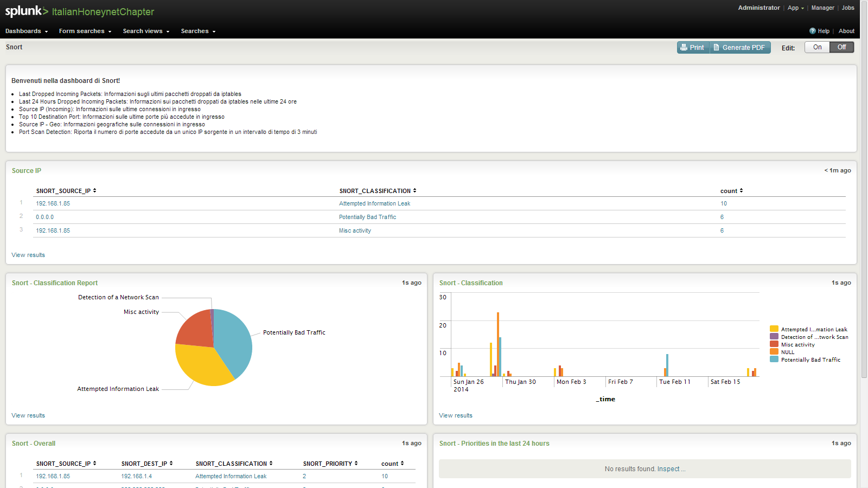Click the Attempted Information Leak legend swatch
This screenshot has height=488, width=868.
pos(774,329)
